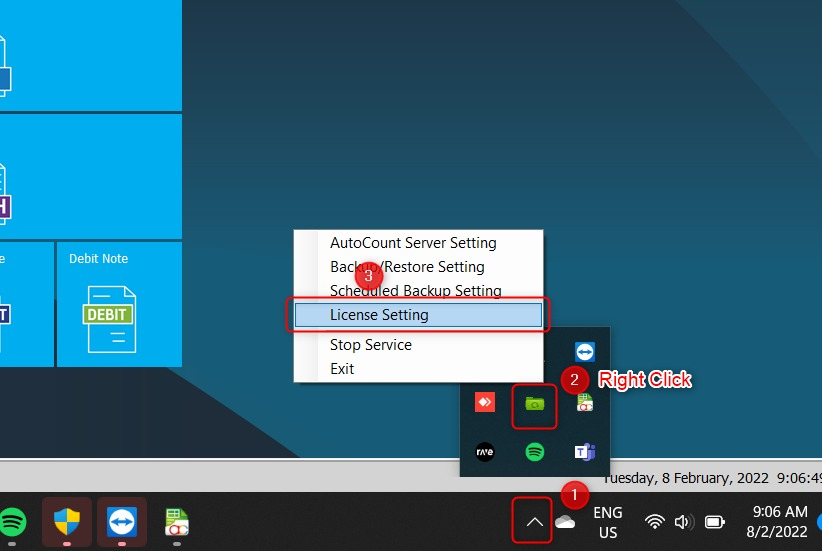Open Windows Security shield on taskbar

67,522
